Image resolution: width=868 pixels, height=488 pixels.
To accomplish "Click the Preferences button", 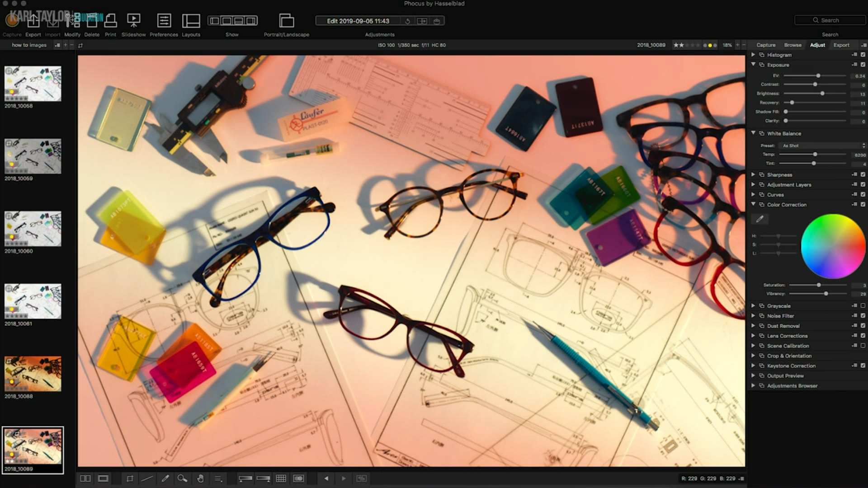I will click(x=164, y=21).
